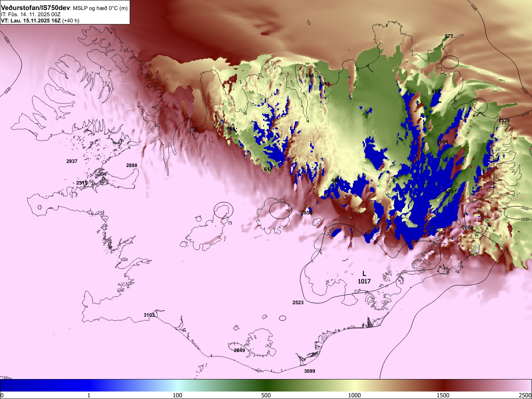Click the 605 height value
Screen dimensions: 532x399
click(x=310, y=76)
